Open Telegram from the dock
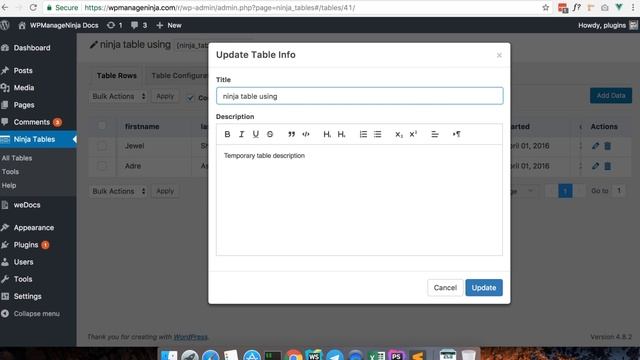This screenshot has height=360, width=640. 335,355
